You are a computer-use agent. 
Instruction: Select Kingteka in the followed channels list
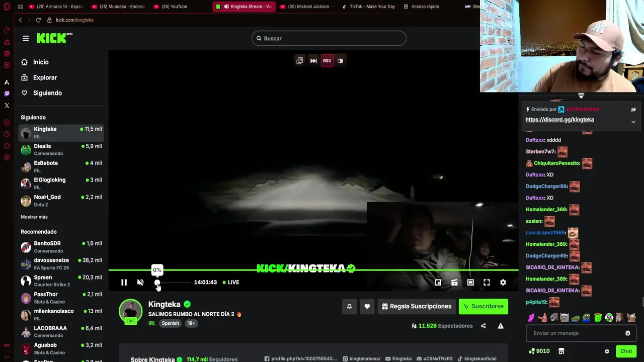[61, 133]
